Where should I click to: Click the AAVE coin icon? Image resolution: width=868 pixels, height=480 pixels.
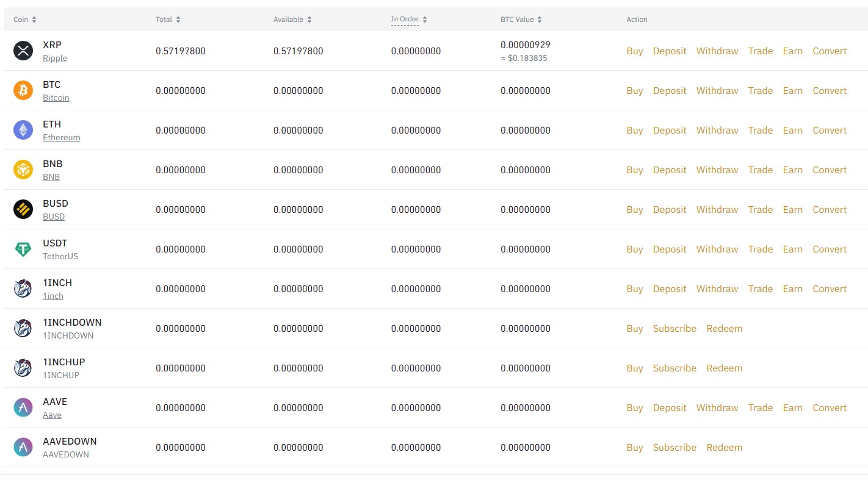tap(23, 408)
